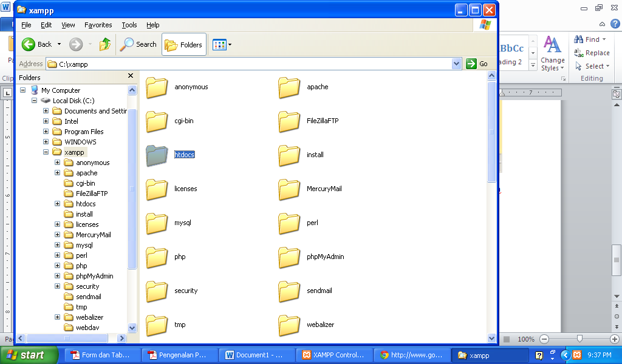Open the apache folder icon in main pane
Viewport: 622px width, 364px height.
(x=289, y=87)
